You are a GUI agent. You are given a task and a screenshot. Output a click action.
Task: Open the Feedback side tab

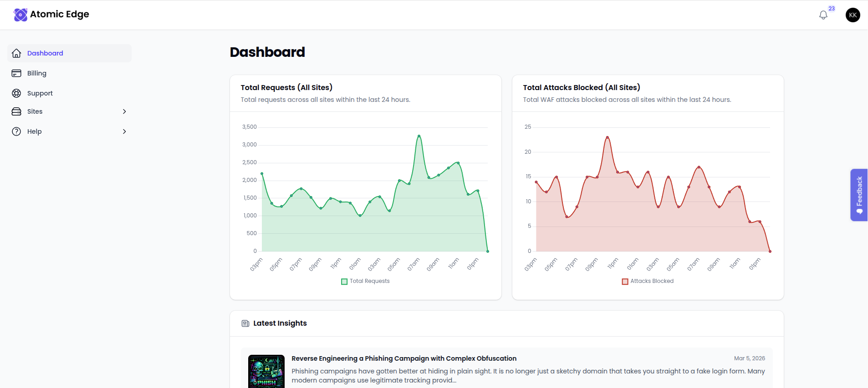click(x=859, y=195)
